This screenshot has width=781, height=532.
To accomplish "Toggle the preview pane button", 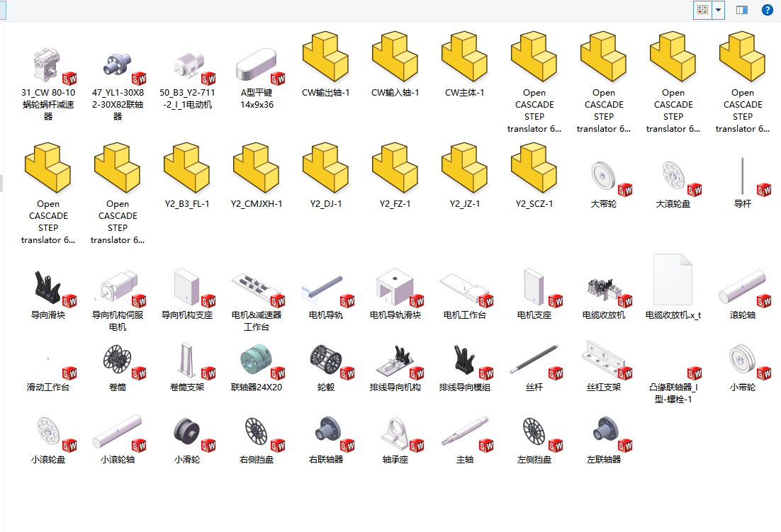I will [x=742, y=10].
